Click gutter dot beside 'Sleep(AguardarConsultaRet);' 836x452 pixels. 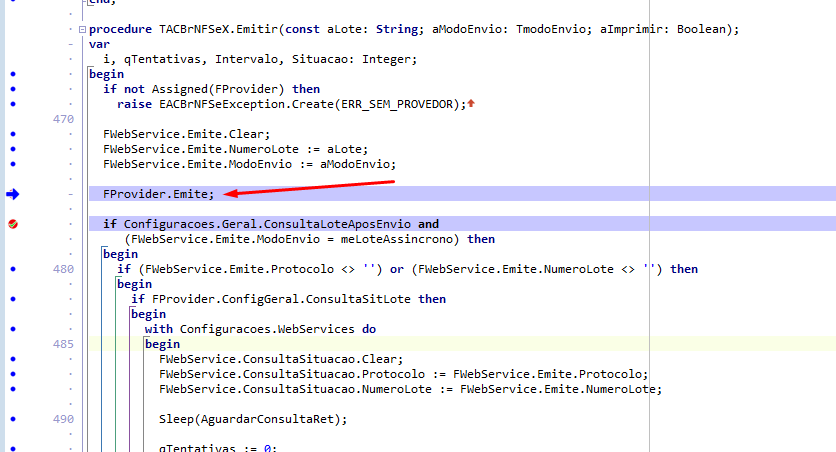point(13,419)
